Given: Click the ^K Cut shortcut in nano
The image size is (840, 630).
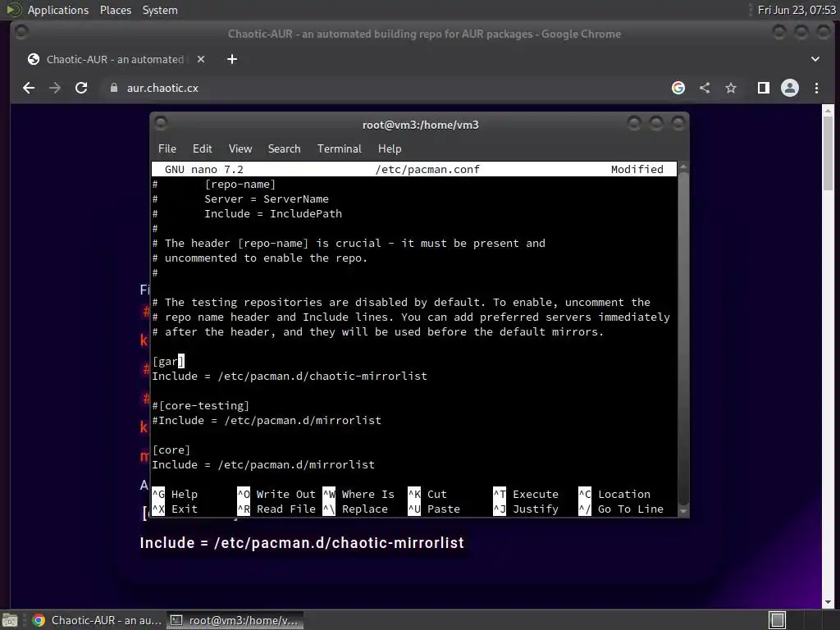Looking at the screenshot, I should [x=427, y=494].
